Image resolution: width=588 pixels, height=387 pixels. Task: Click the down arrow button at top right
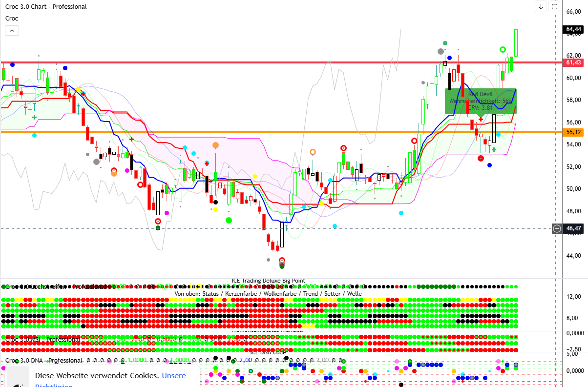click(x=541, y=6)
